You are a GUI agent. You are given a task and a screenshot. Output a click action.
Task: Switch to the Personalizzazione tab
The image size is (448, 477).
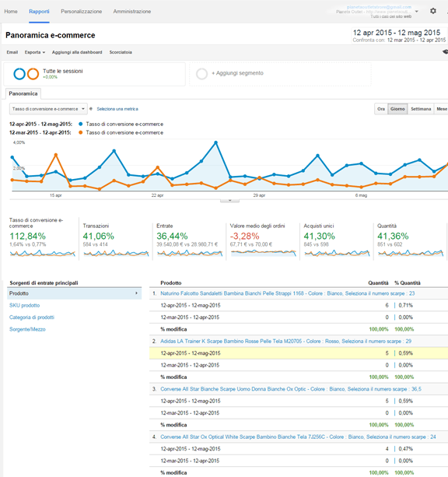tap(81, 11)
